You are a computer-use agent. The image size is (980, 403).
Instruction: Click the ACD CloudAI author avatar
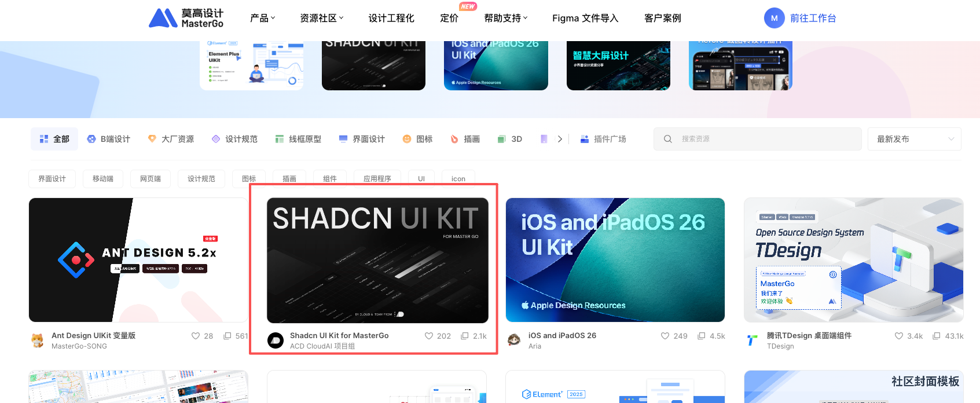[276, 340]
